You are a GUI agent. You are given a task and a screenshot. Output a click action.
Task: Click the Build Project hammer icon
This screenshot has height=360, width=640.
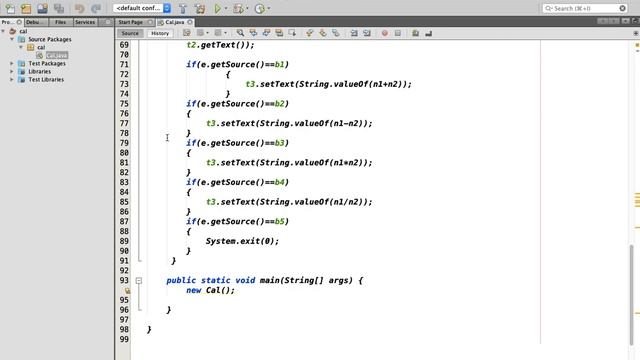click(183, 8)
